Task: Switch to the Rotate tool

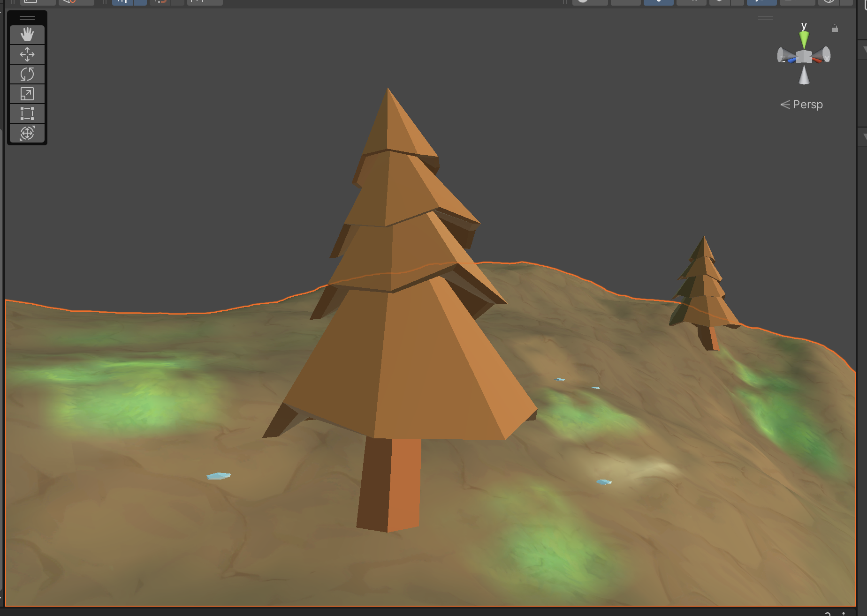Action: pos(27,74)
